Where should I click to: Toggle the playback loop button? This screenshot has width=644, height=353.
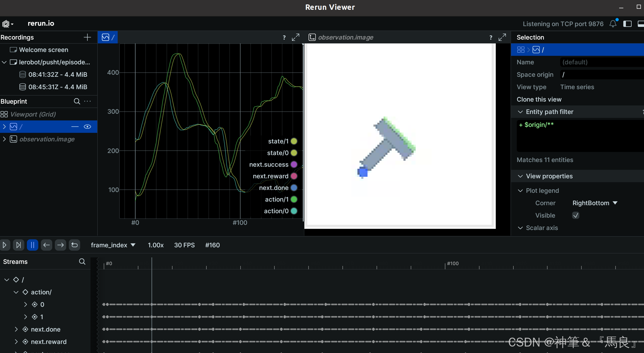click(74, 245)
